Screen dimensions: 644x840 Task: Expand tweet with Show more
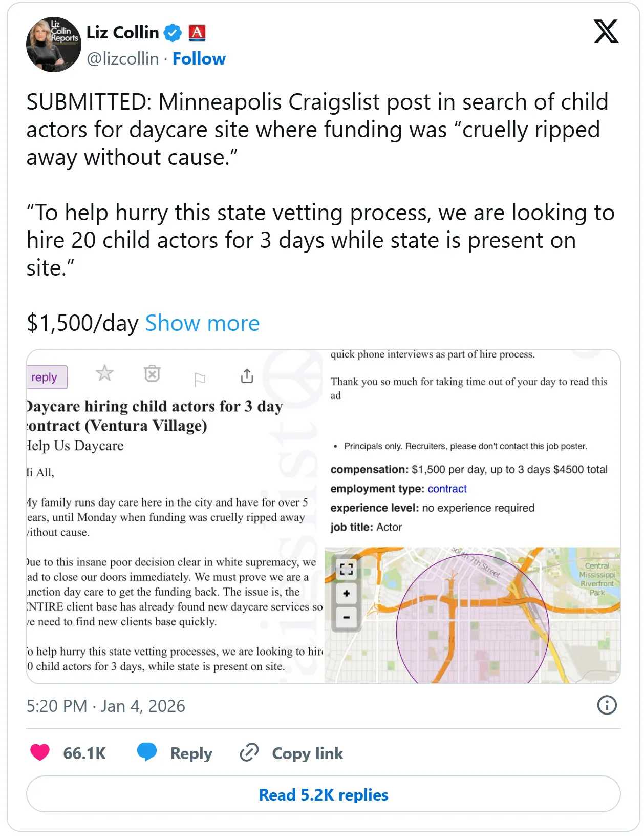[x=202, y=323]
